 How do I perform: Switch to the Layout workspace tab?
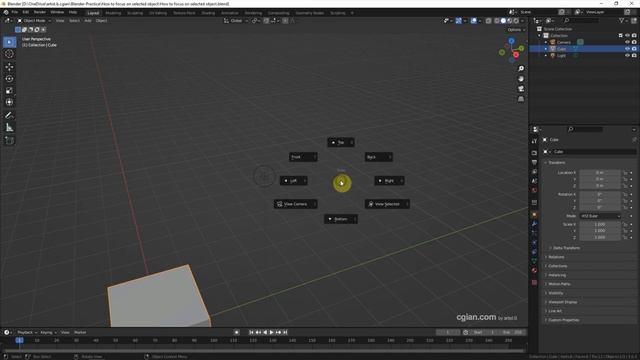tap(93, 13)
